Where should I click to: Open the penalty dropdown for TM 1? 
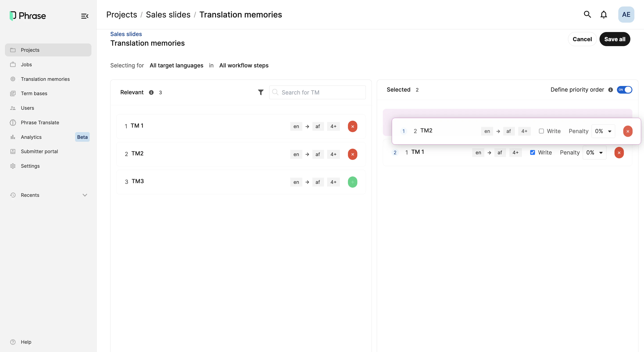[x=595, y=152]
